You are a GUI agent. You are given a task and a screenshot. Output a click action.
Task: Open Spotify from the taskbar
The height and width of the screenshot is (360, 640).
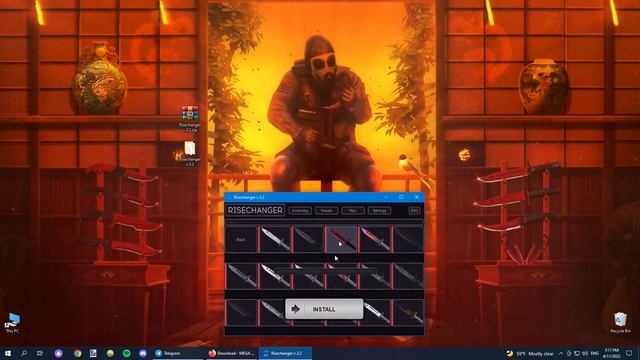click(x=127, y=353)
